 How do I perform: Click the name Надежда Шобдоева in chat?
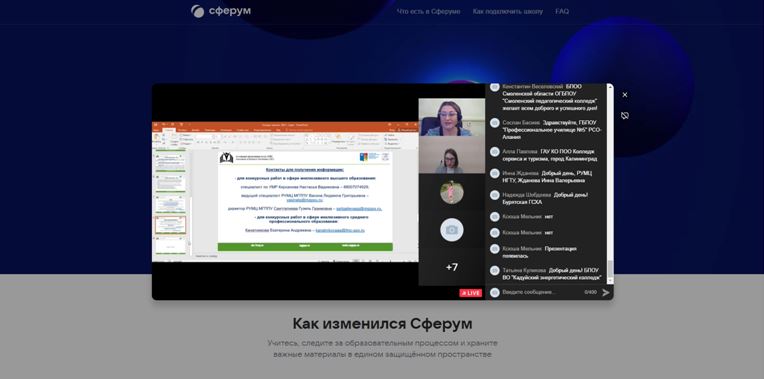(526, 195)
